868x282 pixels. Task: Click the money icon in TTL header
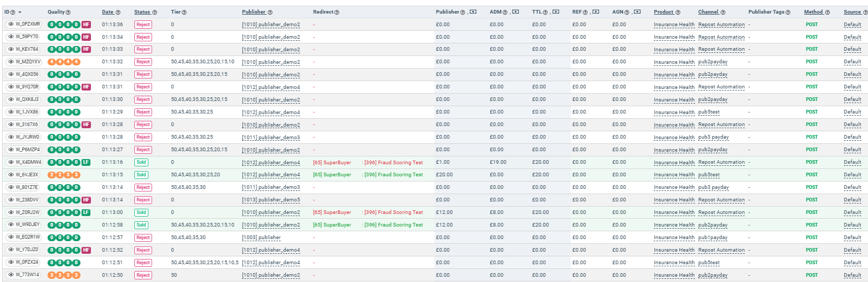[555, 12]
